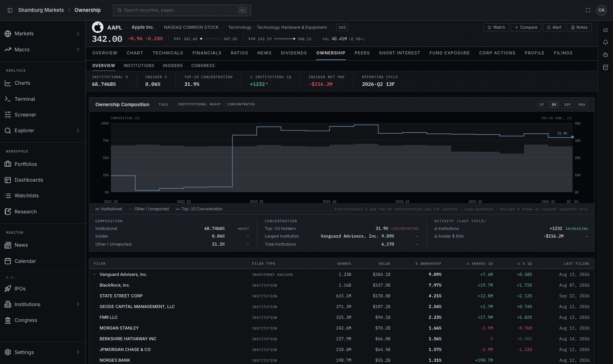Viewport: 613px width, 364px height.
Task: Click INSTITUTIONAL HEAVY tag
Action: pyautogui.click(x=199, y=105)
